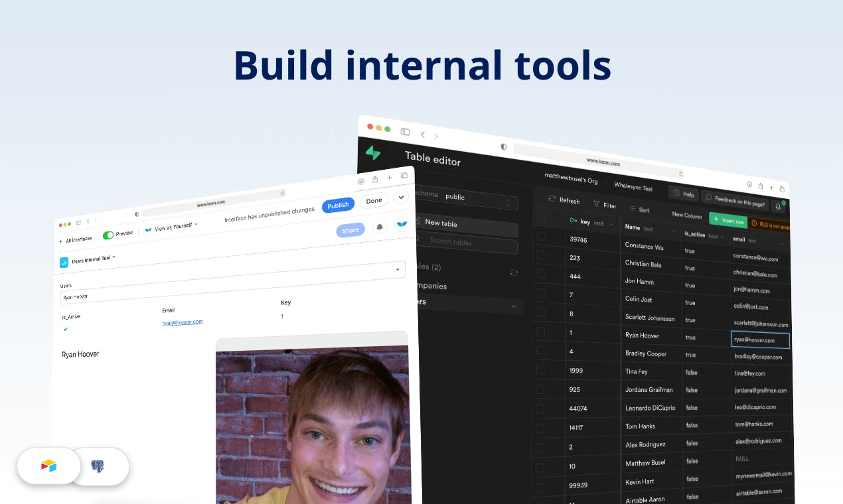
Task: Open the Help button in Table editor
Action: click(684, 194)
